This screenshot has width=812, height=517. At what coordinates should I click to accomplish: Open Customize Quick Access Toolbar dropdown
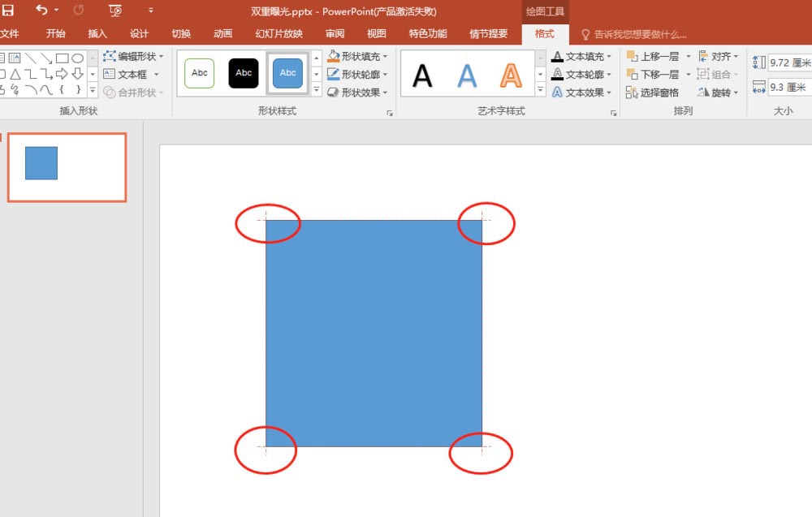click(x=151, y=10)
